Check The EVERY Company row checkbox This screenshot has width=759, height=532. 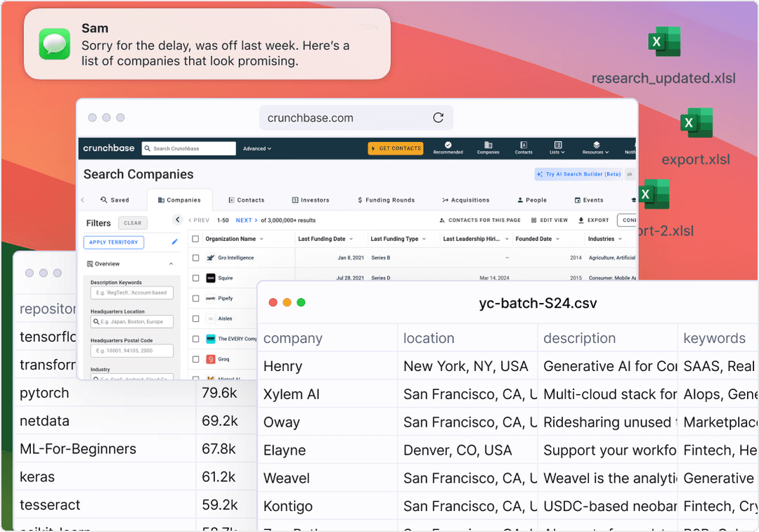point(195,339)
